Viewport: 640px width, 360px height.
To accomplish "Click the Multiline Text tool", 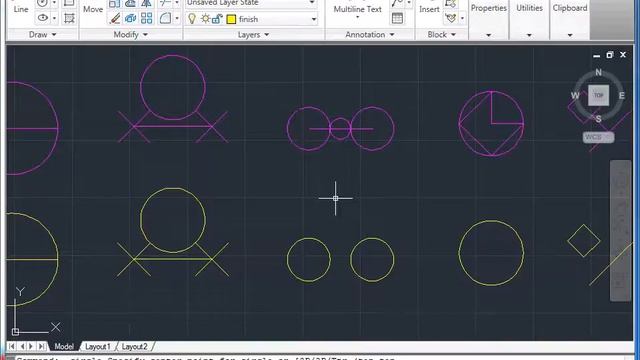I will [357, 9].
